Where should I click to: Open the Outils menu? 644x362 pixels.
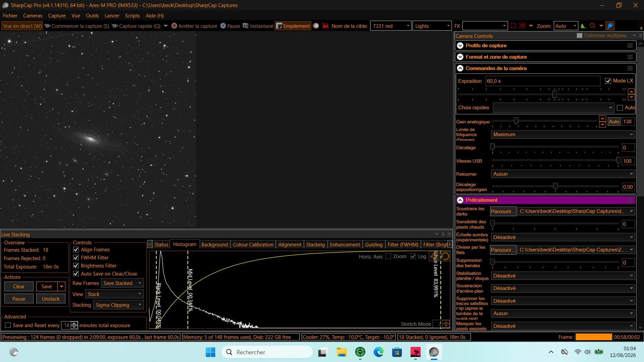(92, 16)
